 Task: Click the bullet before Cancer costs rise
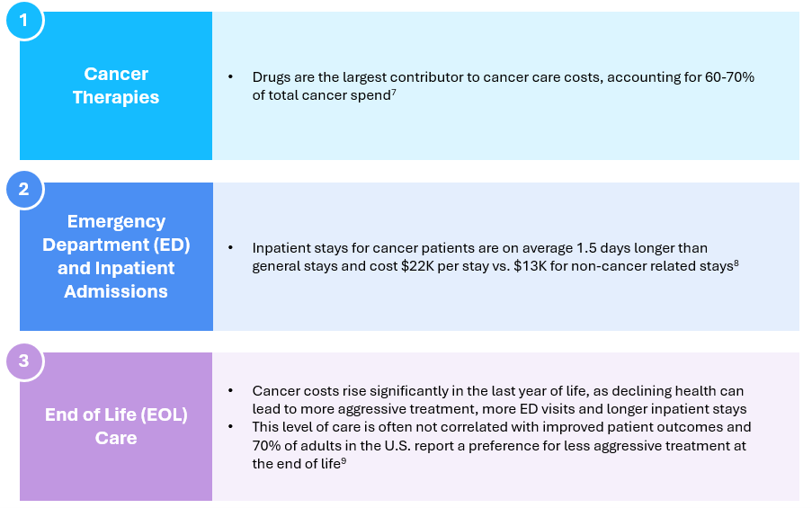230,391
